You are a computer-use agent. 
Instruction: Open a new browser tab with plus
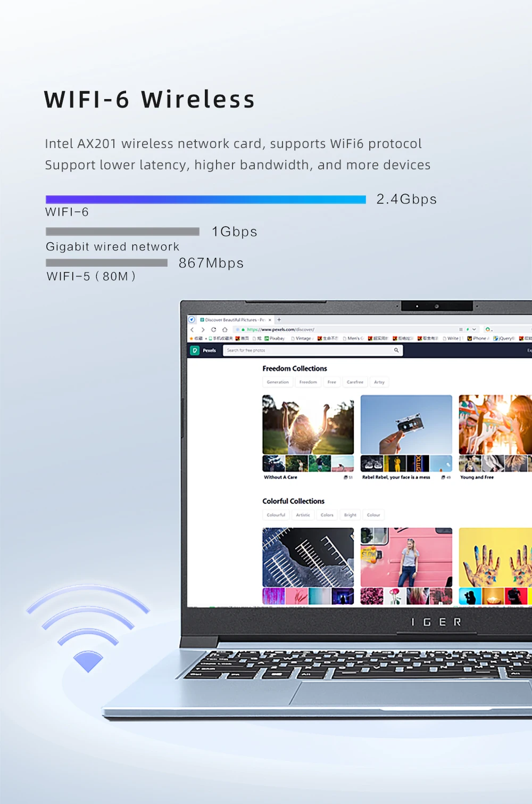click(x=279, y=319)
